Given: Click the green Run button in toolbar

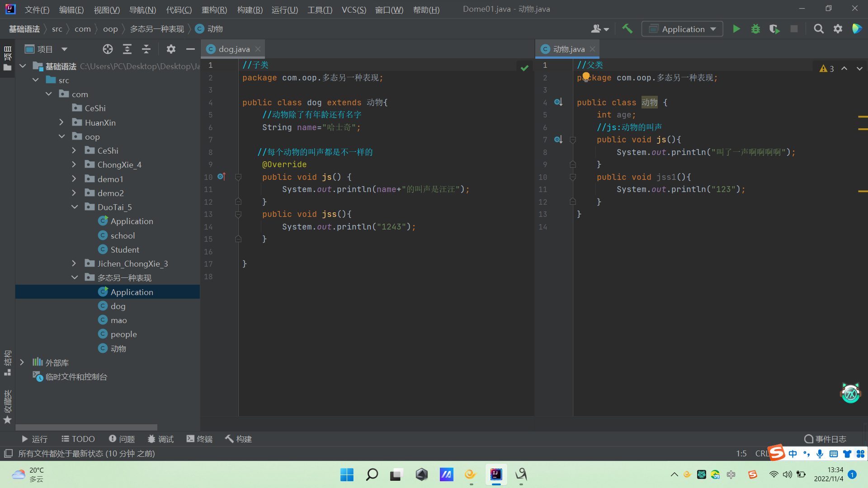Looking at the screenshot, I should pos(736,29).
